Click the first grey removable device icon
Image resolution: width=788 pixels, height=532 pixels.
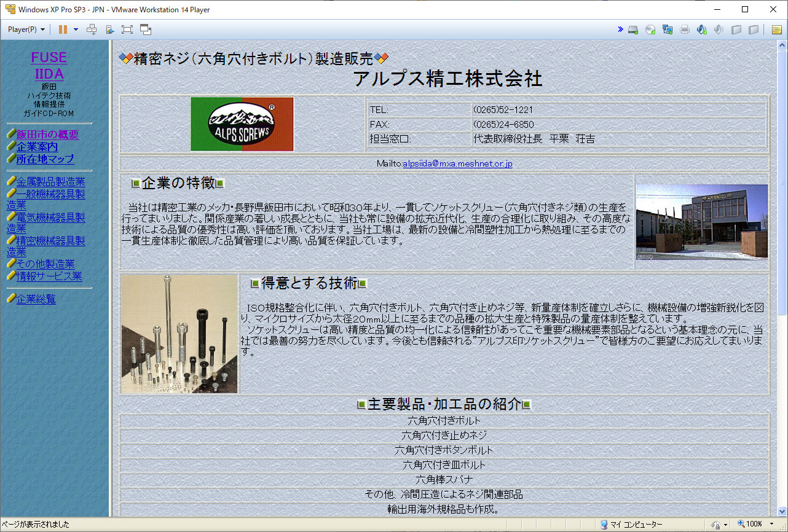tap(736, 29)
